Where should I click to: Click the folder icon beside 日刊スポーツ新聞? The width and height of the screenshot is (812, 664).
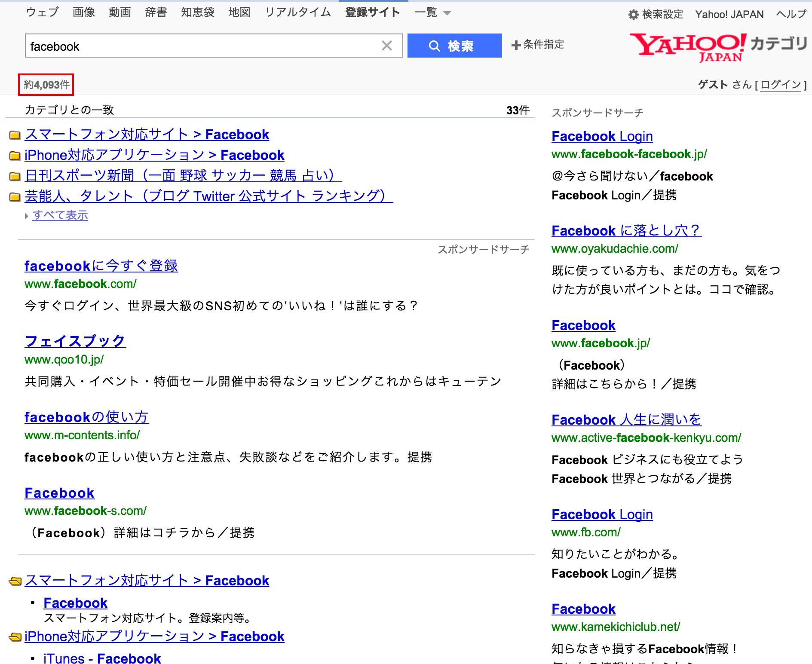(x=15, y=176)
